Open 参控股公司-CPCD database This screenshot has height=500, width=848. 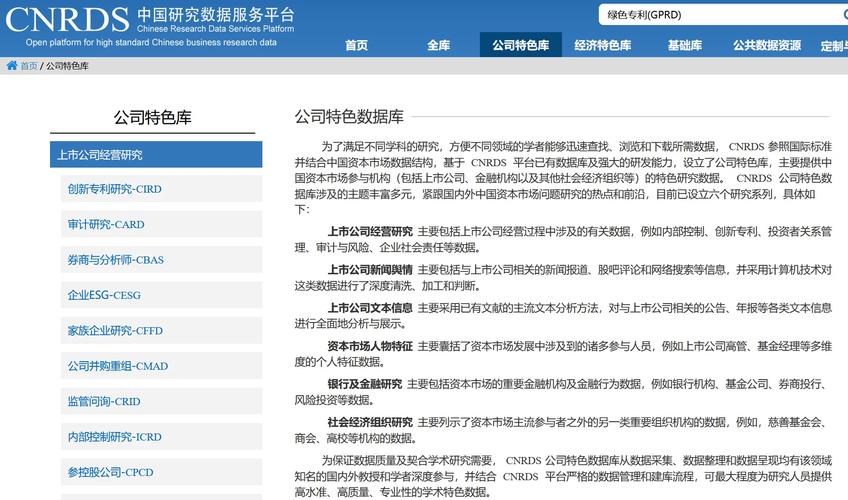click(x=161, y=472)
